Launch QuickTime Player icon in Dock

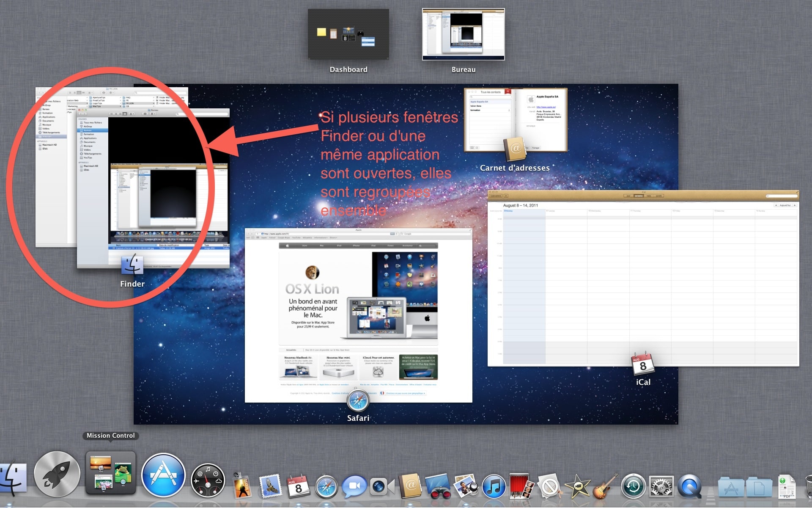coord(689,486)
